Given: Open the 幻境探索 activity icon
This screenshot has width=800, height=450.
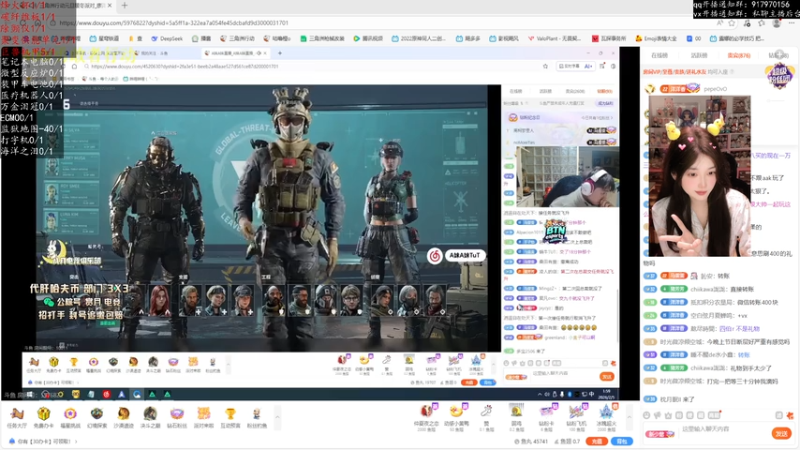Looking at the screenshot, I should (x=97, y=417).
